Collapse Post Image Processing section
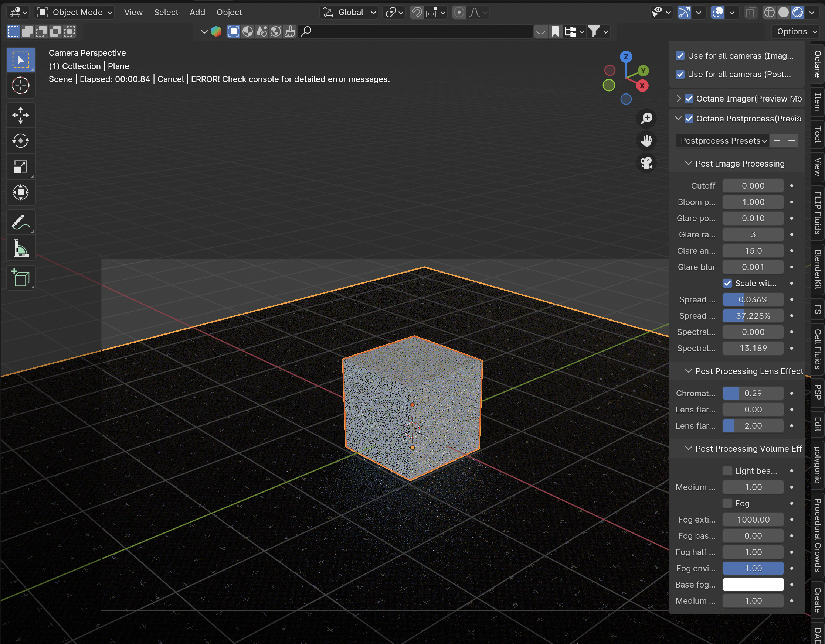825x644 pixels. pos(688,164)
